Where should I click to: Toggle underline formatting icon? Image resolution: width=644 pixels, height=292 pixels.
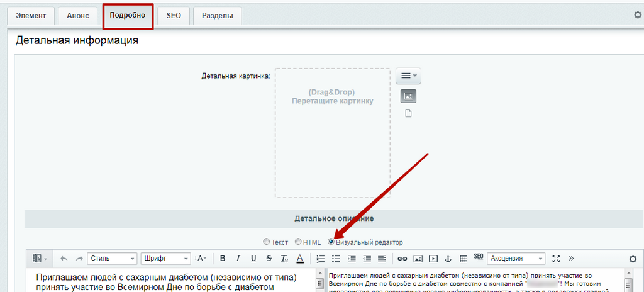coord(253,258)
